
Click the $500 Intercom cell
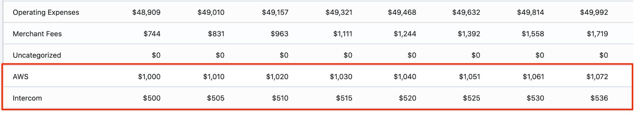point(152,98)
